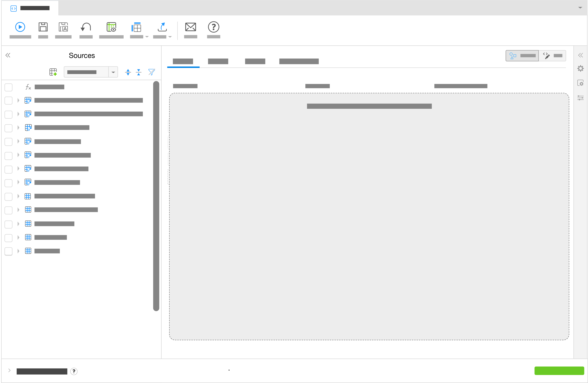
Task: Click the Undo curved arrow icon
Action: [x=86, y=27]
